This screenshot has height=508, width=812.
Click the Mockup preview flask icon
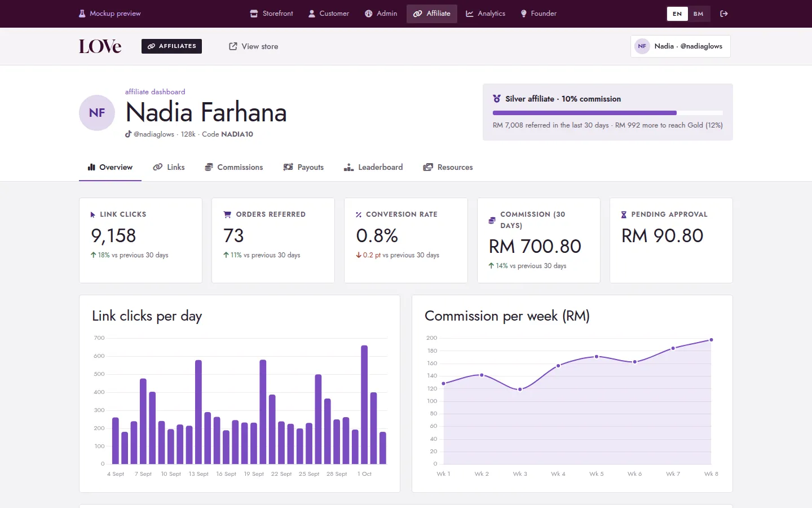(82, 14)
